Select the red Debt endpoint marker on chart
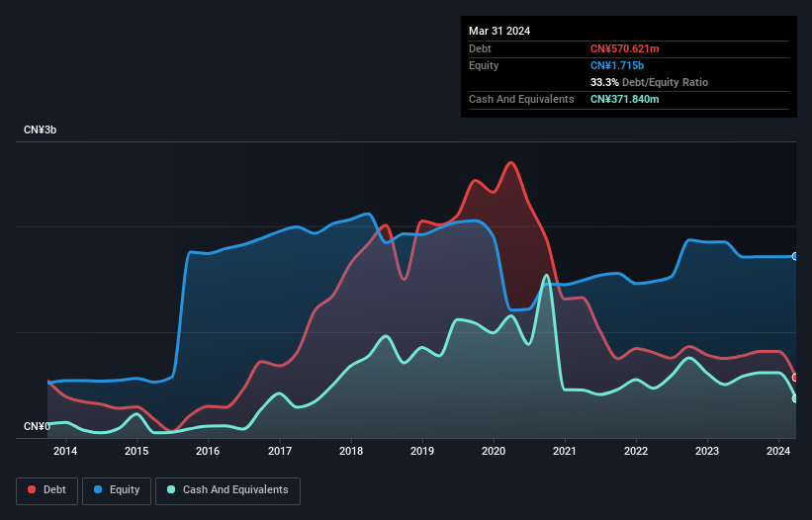Viewport: 812px width, 520px height. 795,378
